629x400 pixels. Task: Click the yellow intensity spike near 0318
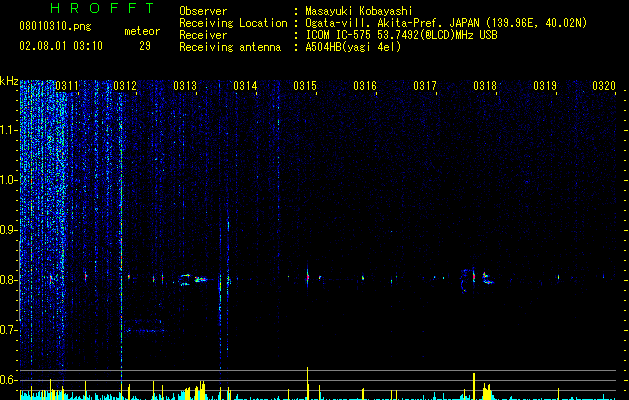pos(474,386)
